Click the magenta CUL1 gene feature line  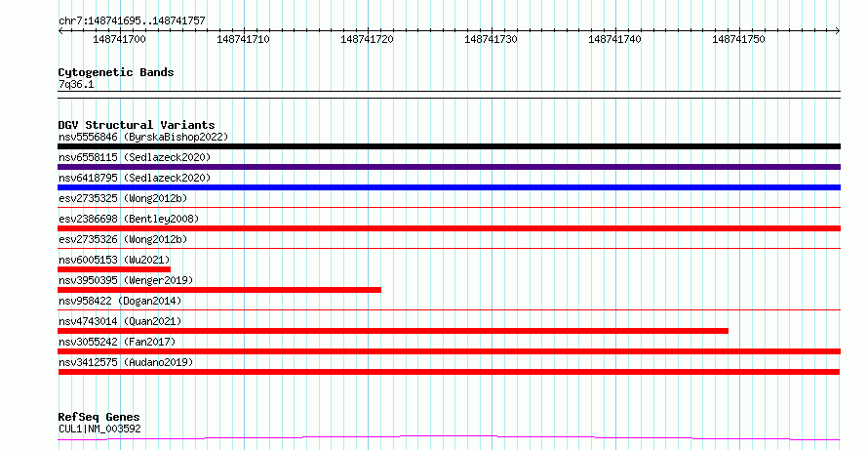click(x=449, y=438)
